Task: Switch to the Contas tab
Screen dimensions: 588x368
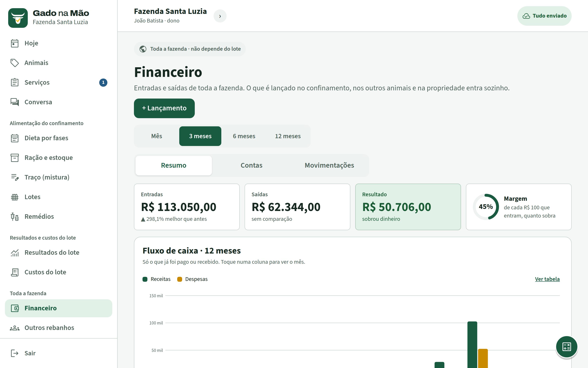Action: 252,166
